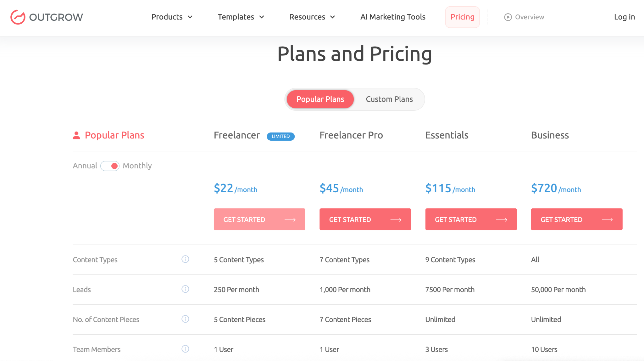The image size is (644, 361).
Task: Open info for No. of Content Pieces
Action: pyautogui.click(x=185, y=319)
